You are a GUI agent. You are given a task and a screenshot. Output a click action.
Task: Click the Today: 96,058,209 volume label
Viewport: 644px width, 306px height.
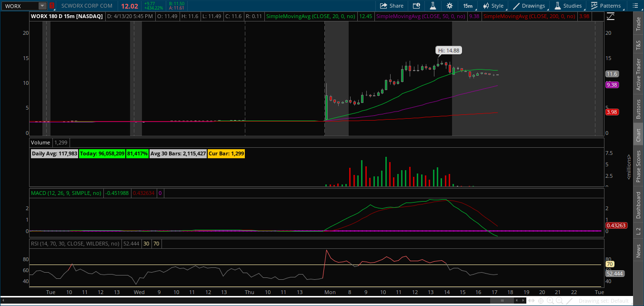(x=102, y=153)
